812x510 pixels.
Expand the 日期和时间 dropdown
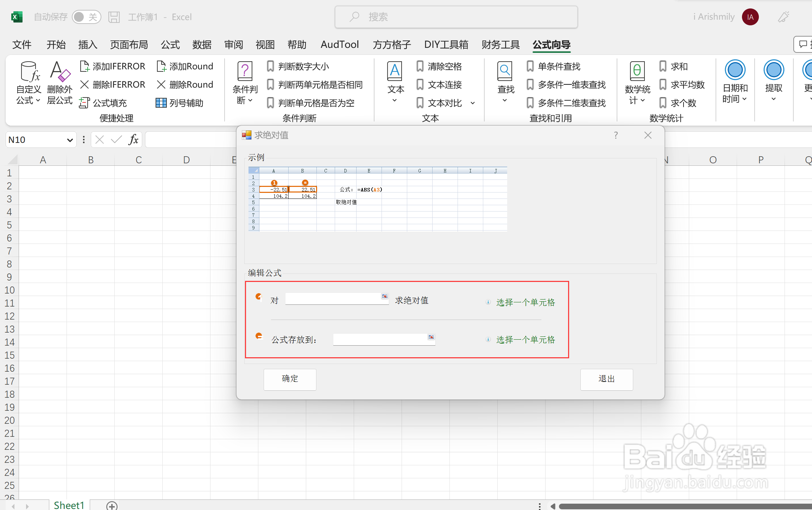click(735, 82)
